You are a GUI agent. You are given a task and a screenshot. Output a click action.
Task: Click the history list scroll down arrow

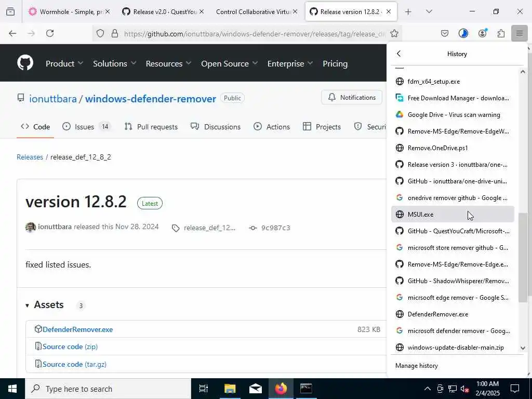pyautogui.click(x=523, y=348)
